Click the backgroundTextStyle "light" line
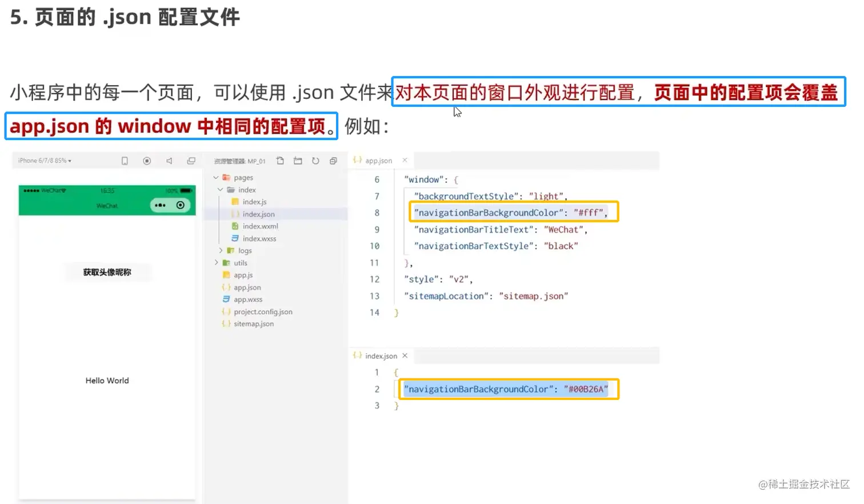The height and width of the screenshot is (504, 864). pos(491,196)
